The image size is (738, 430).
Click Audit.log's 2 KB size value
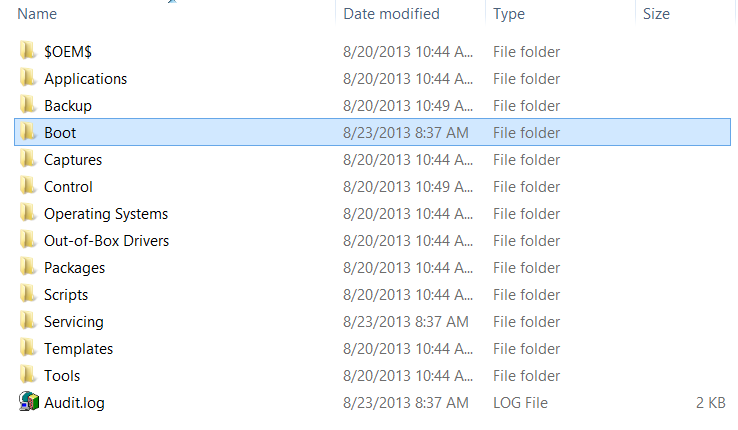pyautogui.click(x=712, y=402)
